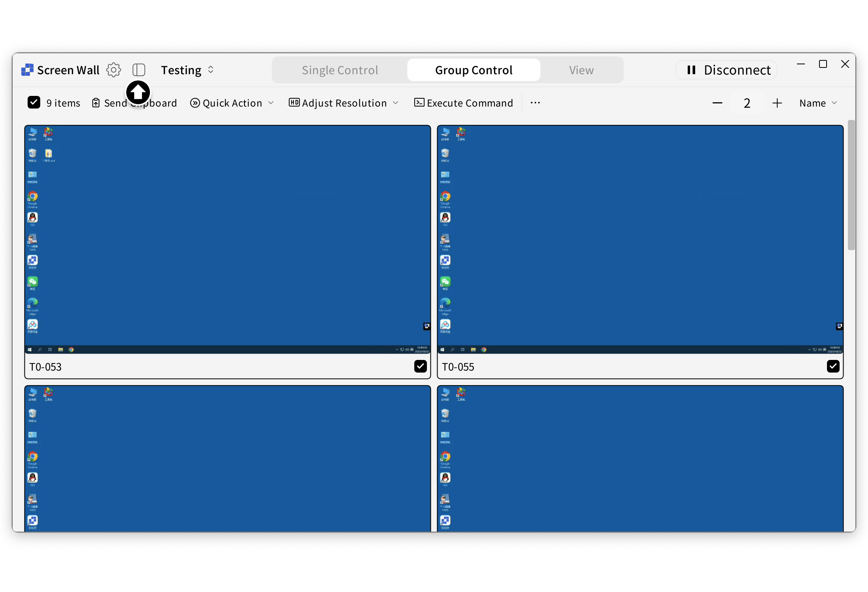The width and height of the screenshot is (868, 592).
Task: Switch to the Single Control tab
Action: point(339,69)
